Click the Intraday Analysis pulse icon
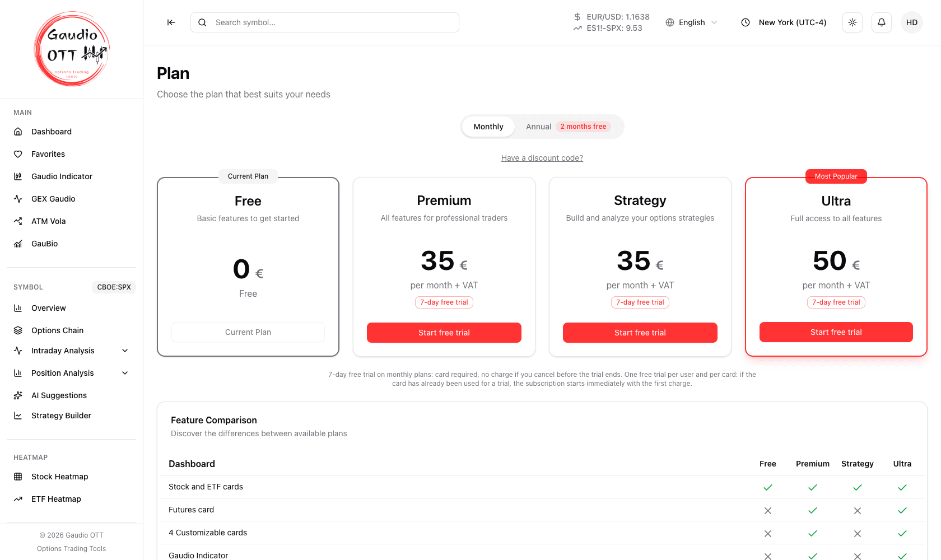941x560 pixels. point(18,351)
